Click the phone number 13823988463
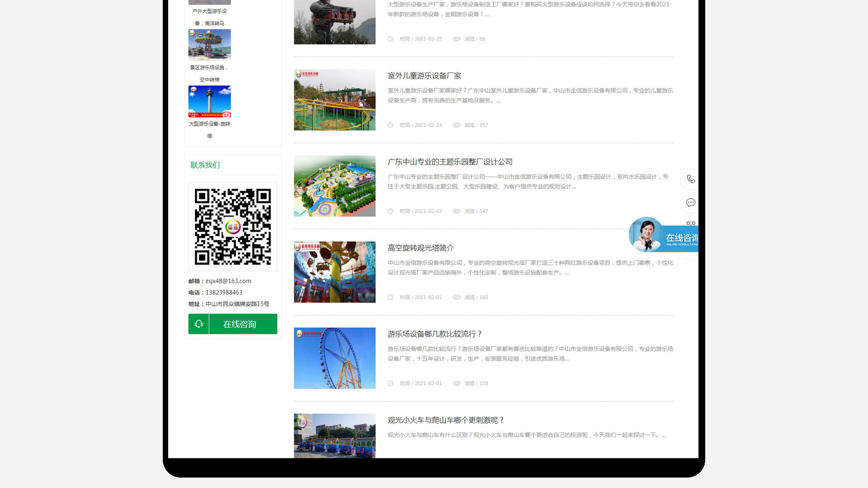Screen dimensions: 868x488 [x=224, y=292]
